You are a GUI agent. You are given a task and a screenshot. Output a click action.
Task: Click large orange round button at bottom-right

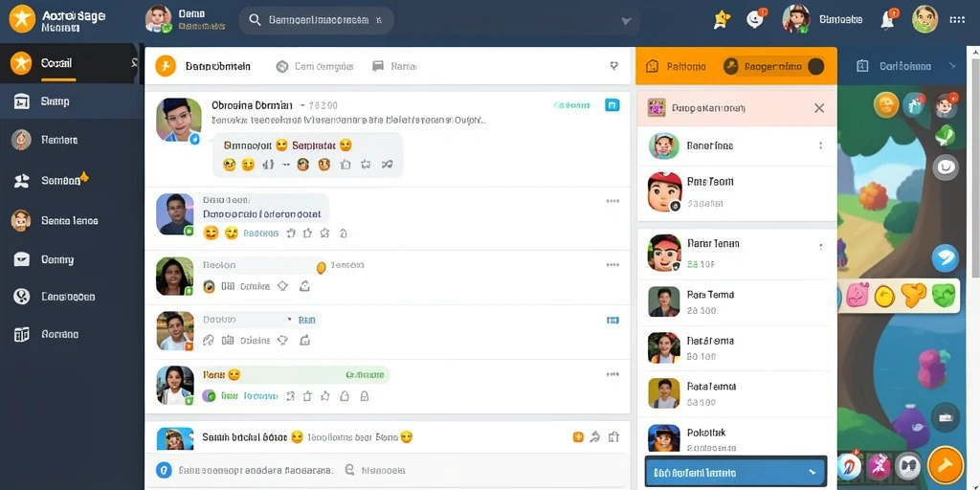946,466
